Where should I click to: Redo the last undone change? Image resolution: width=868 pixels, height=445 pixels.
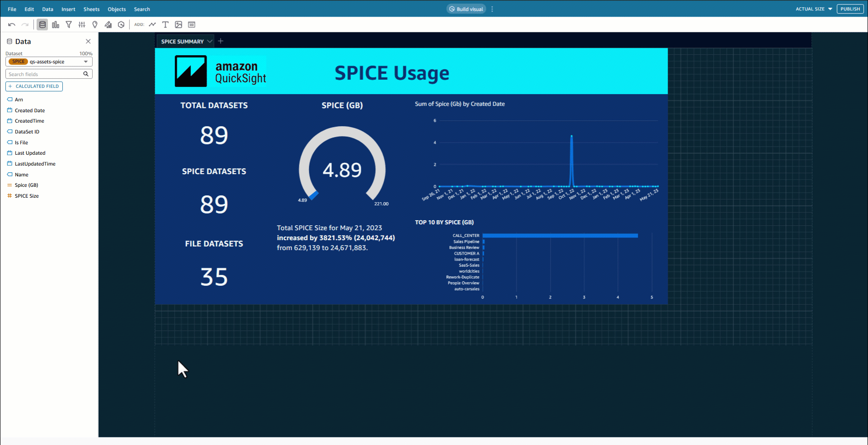[25, 25]
